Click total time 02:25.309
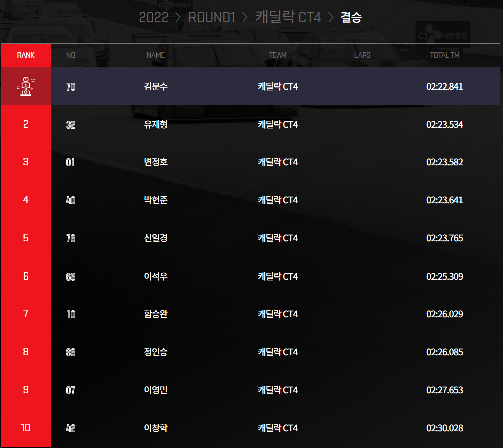This screenshot has width=503, height=448. click(x=444, y=276)
